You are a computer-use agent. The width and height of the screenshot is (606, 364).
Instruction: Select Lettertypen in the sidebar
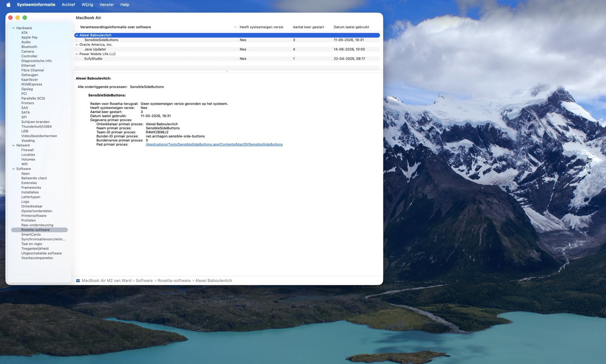pyautogui.click(x=31, y=197)
